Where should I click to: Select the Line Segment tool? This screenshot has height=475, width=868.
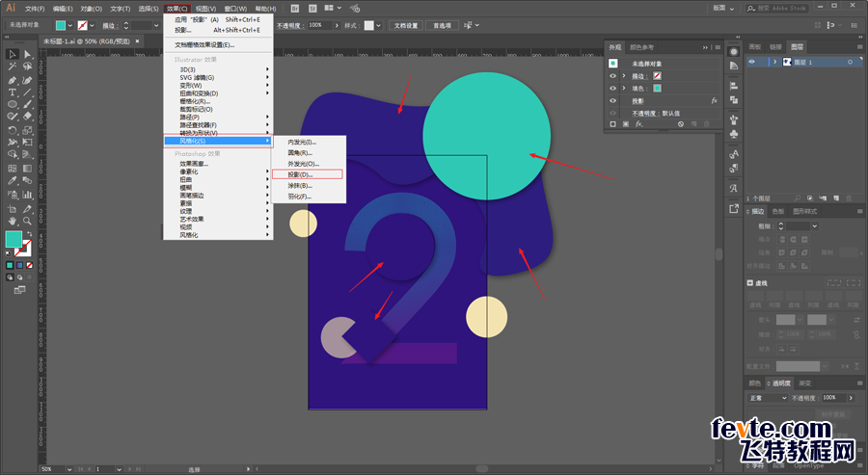[x=27, y=92]
